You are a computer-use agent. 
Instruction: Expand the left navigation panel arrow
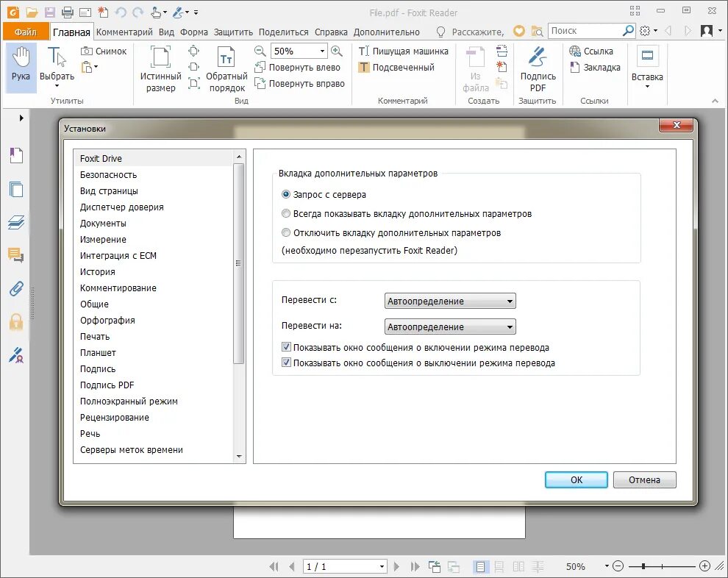[21, 118]
